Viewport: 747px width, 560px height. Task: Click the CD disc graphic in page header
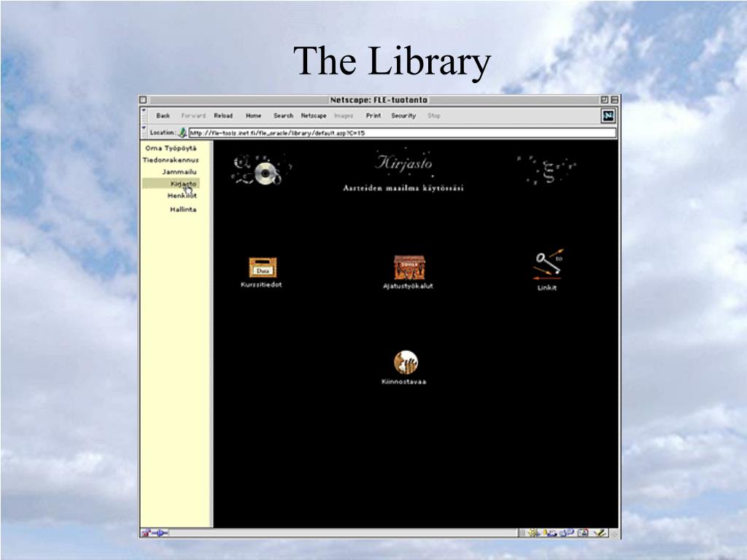click(x=267, y=174)
